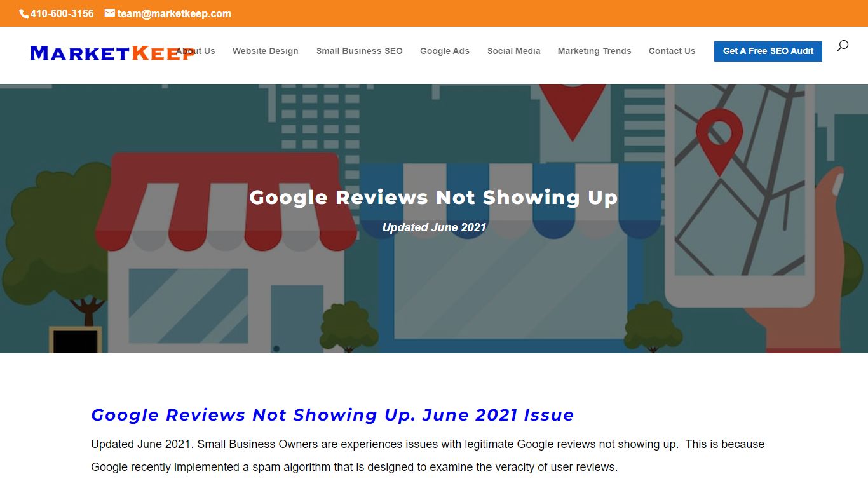Click the hero title Google Reviews Not Showing Up
868x488 pixels.
433,198
